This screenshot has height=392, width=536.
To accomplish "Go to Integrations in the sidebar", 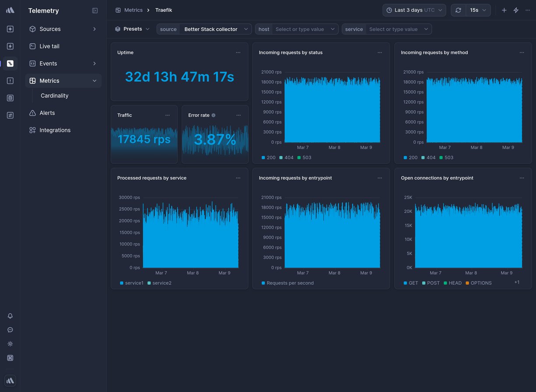I will (x=54, y=130).
